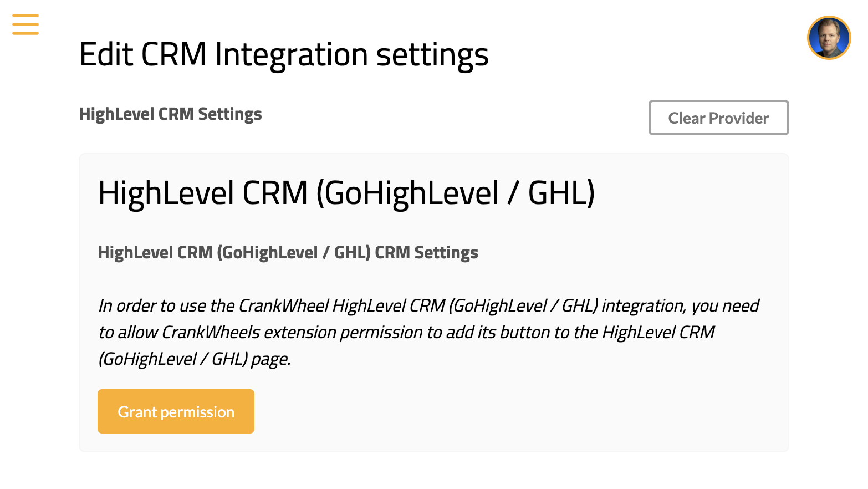Click 'CrankWheel' in the italic instructions
Viewport: 868px width, 489px height.
tap(284, 306)
